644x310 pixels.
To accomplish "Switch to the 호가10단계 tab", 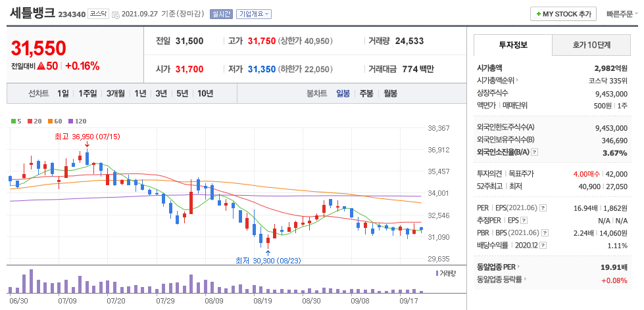I will [591, 45].
